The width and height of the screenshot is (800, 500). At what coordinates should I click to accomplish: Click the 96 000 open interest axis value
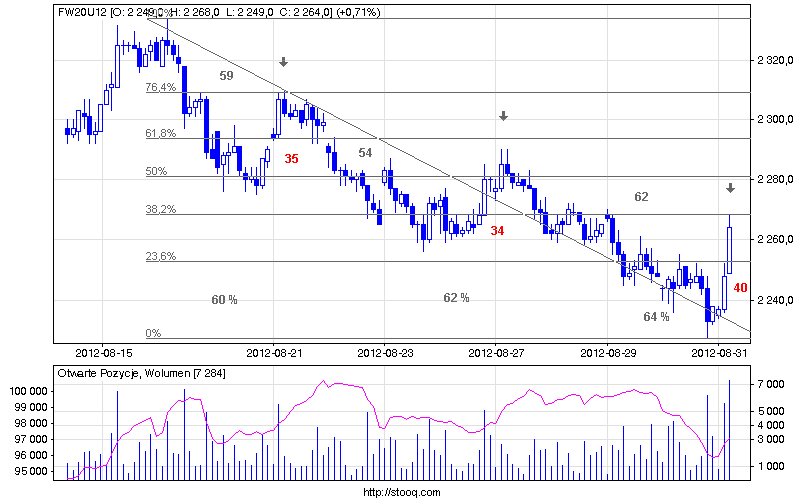[x=31, y=455]
